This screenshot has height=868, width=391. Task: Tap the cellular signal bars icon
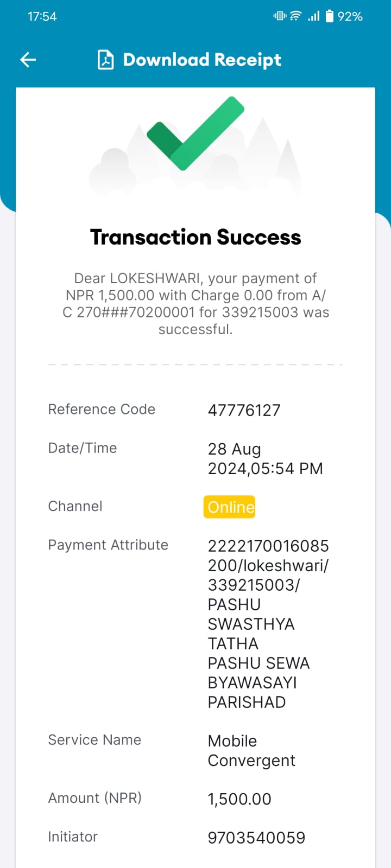coord(314,16)
